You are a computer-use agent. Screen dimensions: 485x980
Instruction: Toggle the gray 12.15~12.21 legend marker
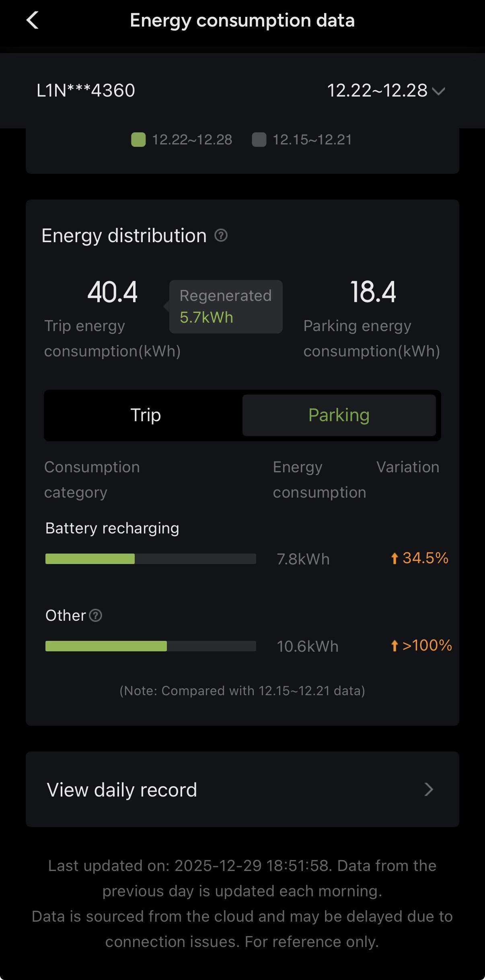coord(259,140)
